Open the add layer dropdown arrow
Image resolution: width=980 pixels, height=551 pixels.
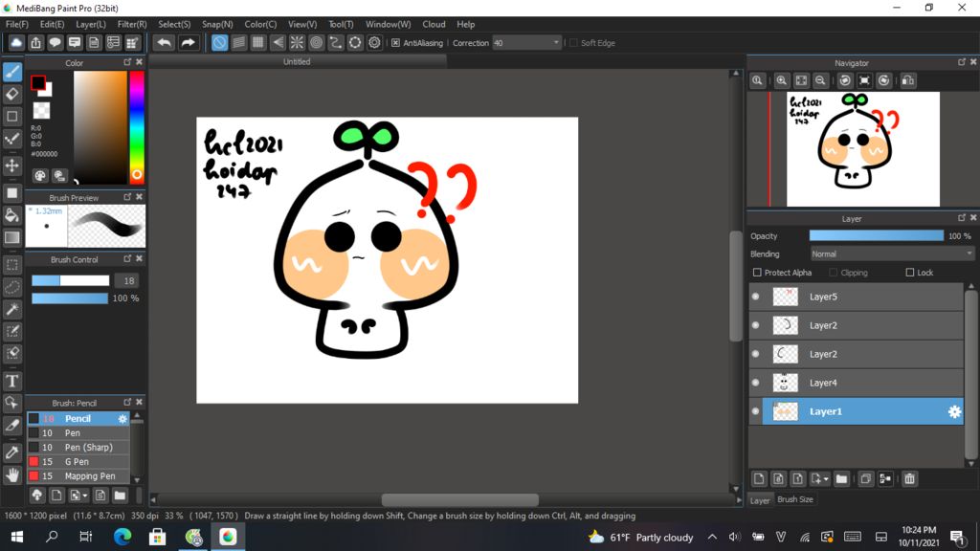[x=826, y=479]
